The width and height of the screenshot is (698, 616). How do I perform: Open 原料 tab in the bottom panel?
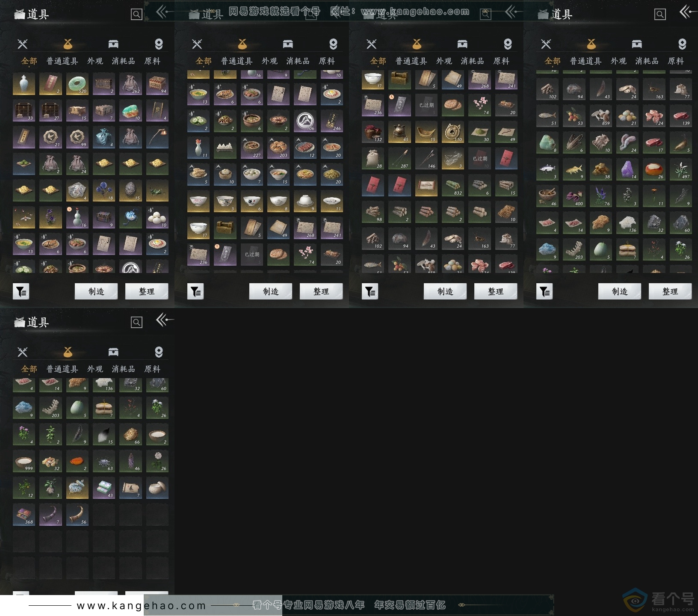[152, 369]
